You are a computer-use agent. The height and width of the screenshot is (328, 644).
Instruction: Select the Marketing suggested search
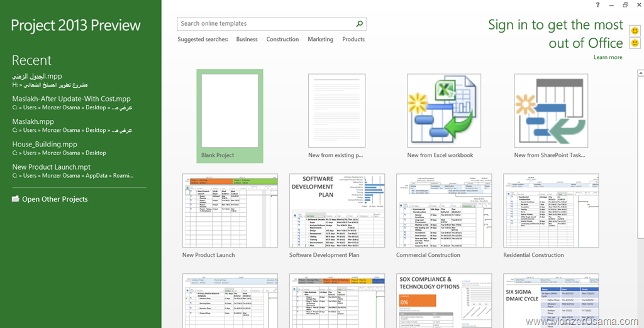[x=320, y=40]
